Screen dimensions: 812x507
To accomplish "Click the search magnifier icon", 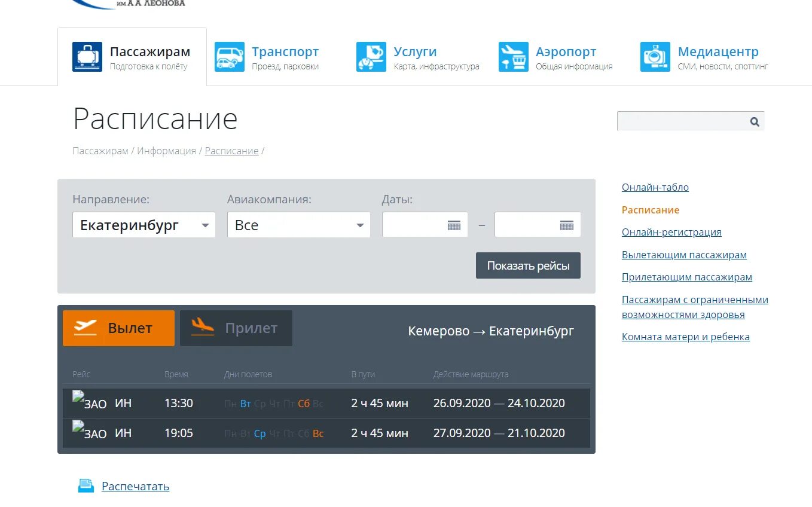I will coord(755,122).
